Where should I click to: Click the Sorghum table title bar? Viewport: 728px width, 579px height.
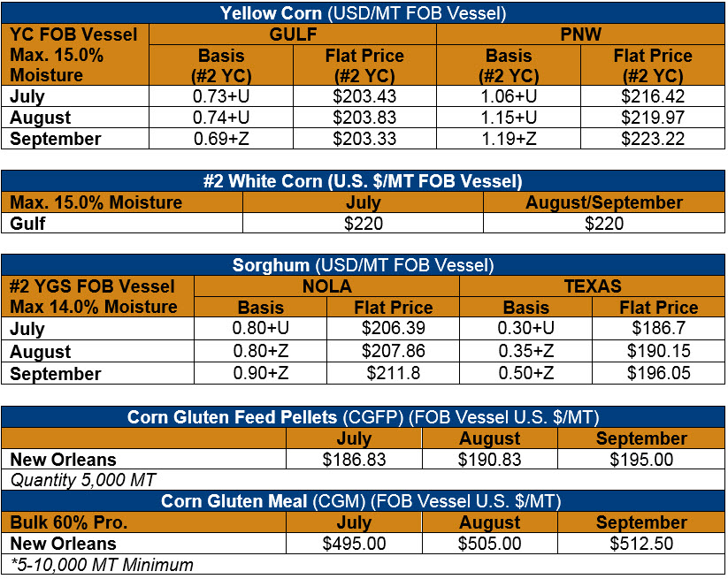click(363, 265)
